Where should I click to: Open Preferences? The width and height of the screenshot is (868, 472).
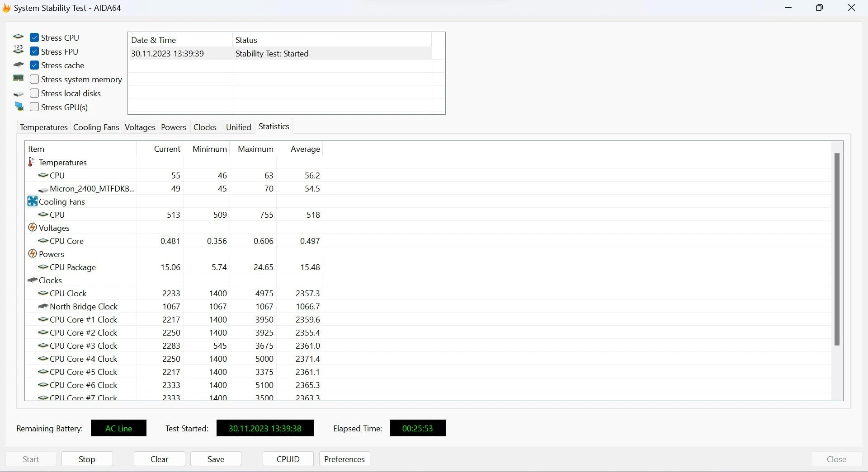[x=344, y=459]
